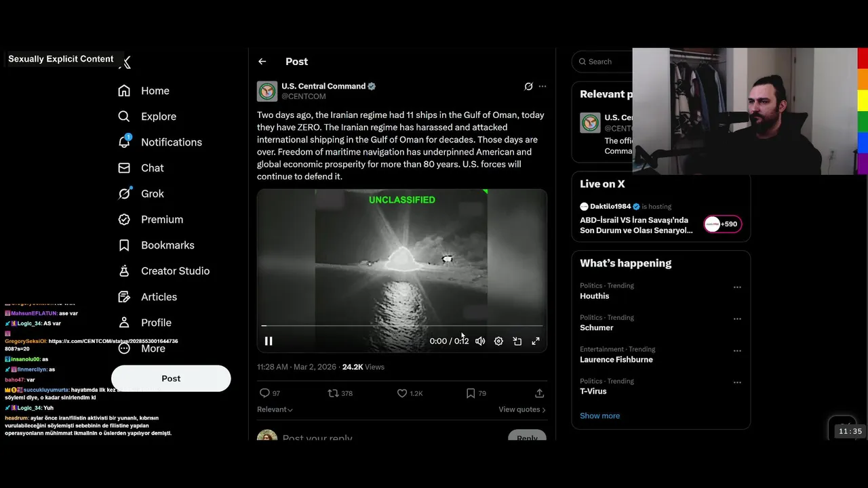This screenshot has height=488, width=868.
Task: Click the Bookmarks ribbon icon
Action: [x=124, y=245]
